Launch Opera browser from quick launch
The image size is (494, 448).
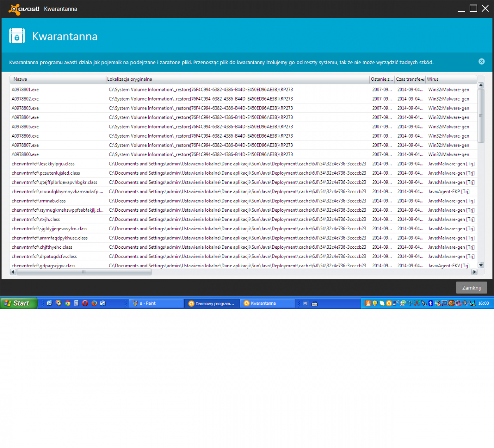(85, 303)
